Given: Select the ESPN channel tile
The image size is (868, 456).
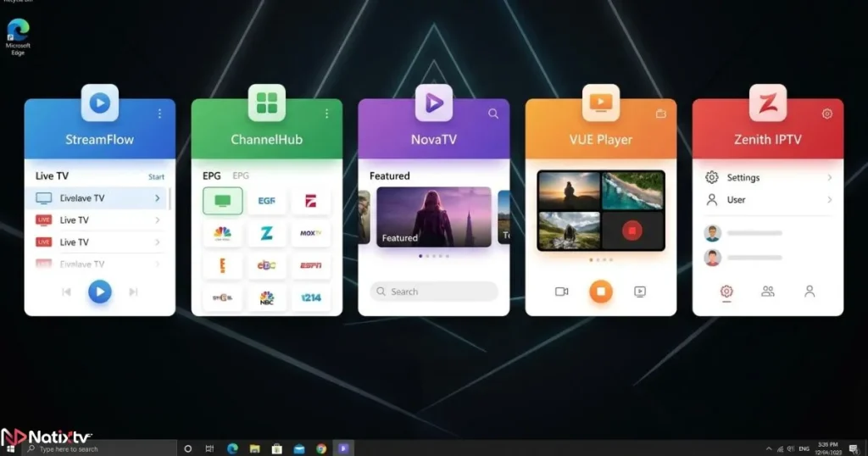Looking at the screenshot, I should click(x=310, y=265).
